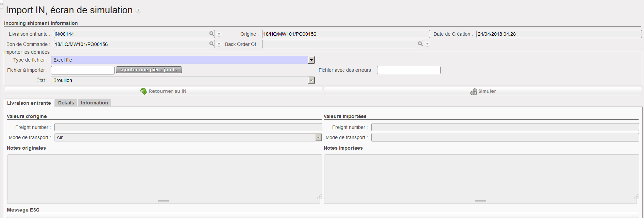This screenshot has width=644, height=218.
Task: Switch to the Détails tab
Action: [66, 103]
